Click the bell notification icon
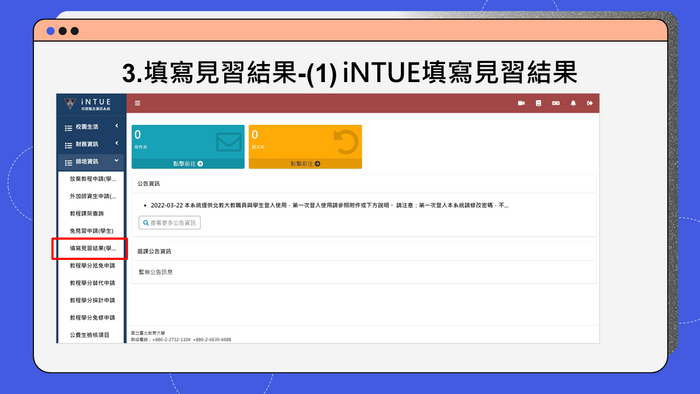 click(573, 103)
